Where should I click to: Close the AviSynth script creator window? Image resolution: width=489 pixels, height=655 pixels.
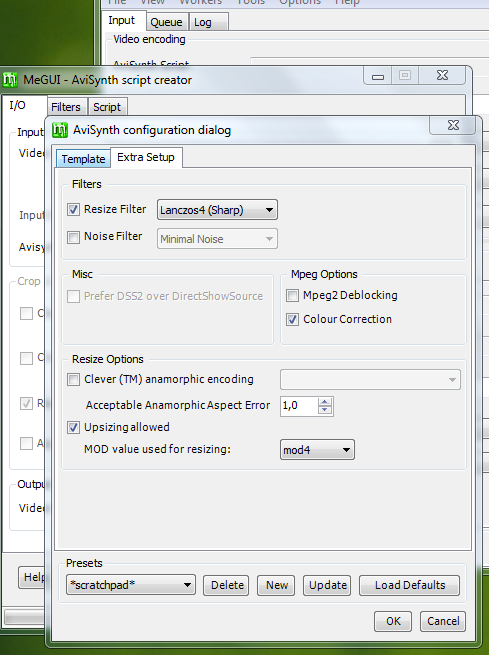tap(442, 76)
